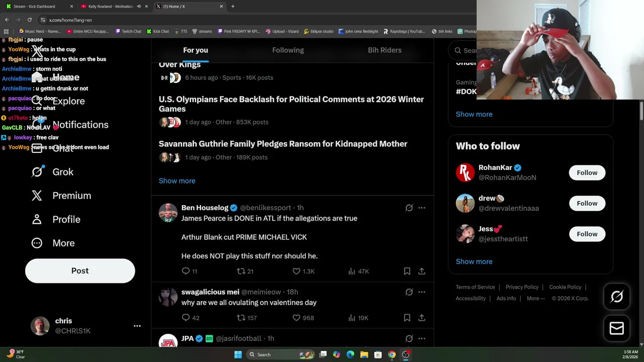
Task: Open Chrome from the taskbar
Action: coord(392,354)
